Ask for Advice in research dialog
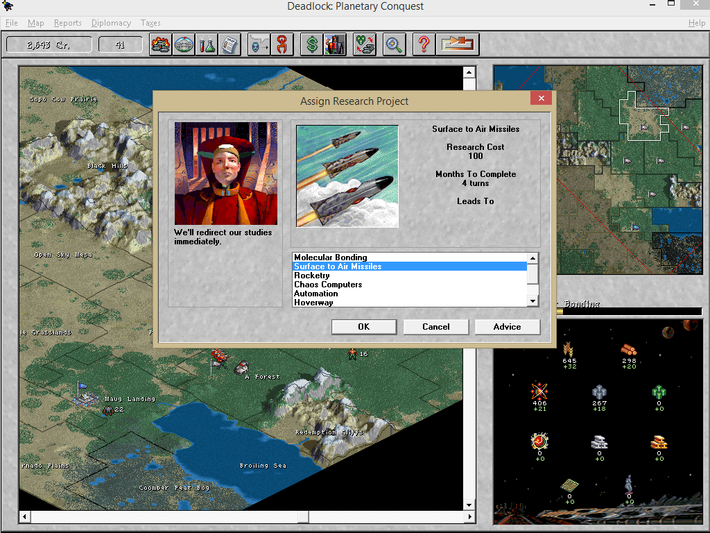Image resolution: width=710 pixels, height=533 pixels. coord(507,327)
